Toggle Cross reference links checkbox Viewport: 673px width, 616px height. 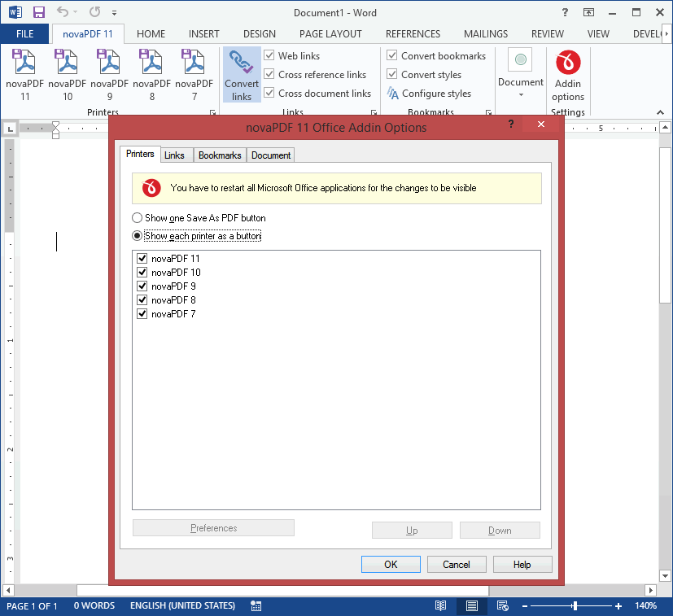coord(269,74)
